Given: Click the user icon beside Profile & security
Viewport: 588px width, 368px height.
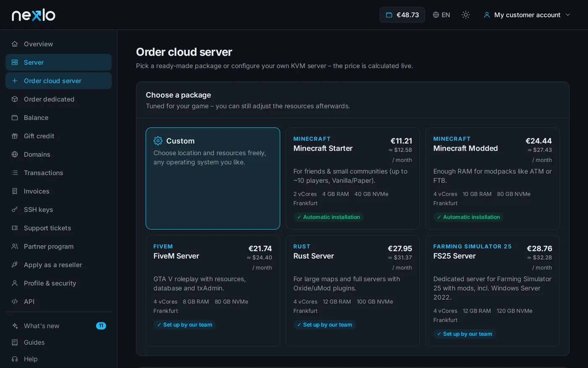Looking at the screenshot, I should click(x=15, y=283).
